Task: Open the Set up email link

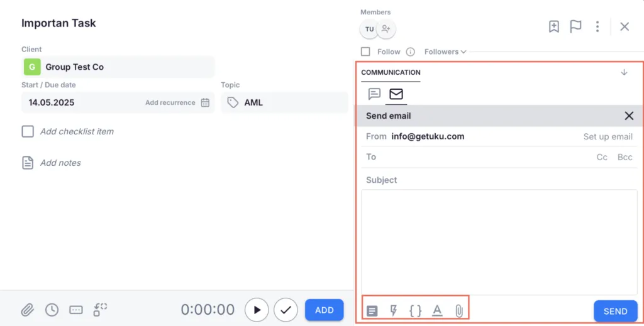Action: coord(608,136)
